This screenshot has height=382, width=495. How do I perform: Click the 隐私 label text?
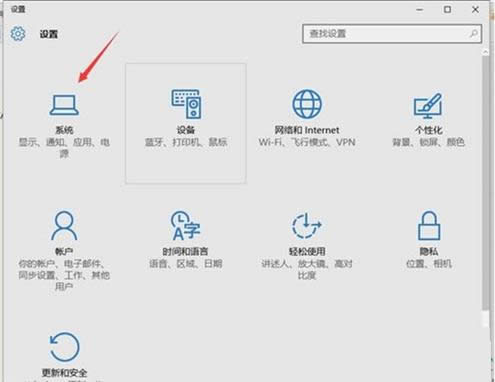point(429,251)
